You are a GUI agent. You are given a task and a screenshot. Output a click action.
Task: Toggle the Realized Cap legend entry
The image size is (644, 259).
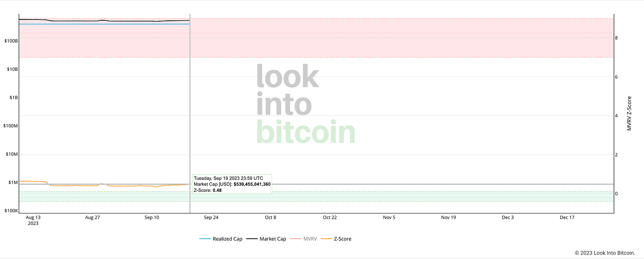click(221, 239)
